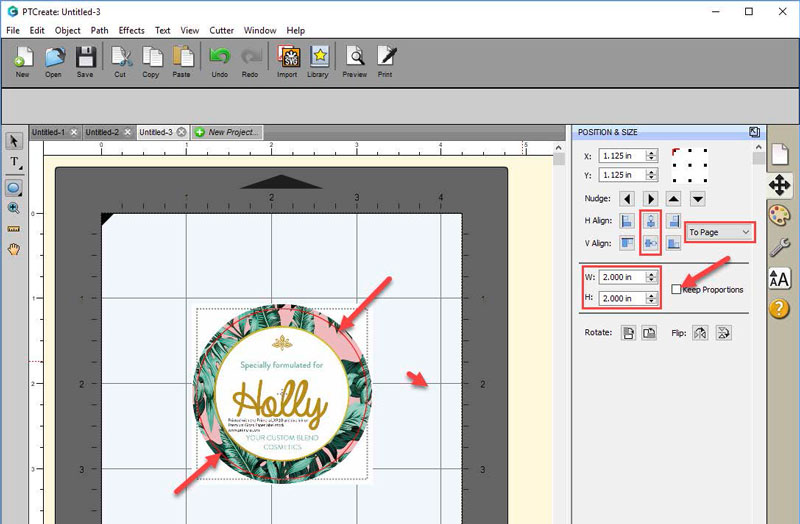Align object to the bottom vertically

pyautogui.click(x=674, y=243)
